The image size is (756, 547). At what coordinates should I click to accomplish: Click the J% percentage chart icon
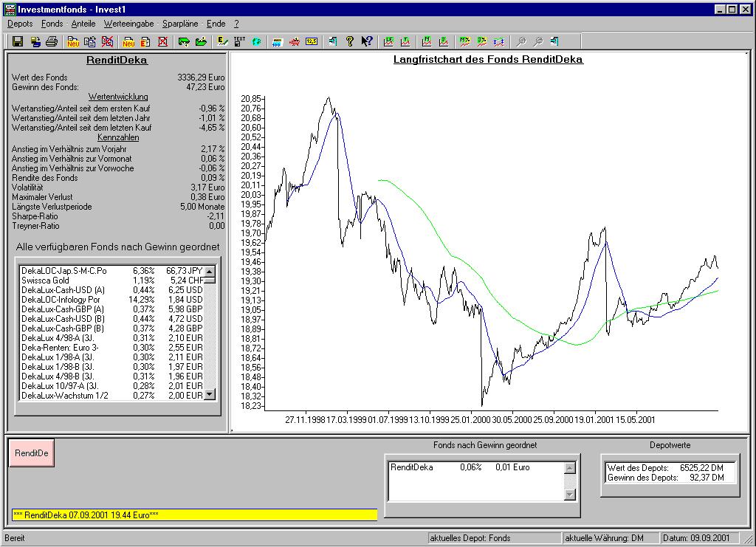(481, 41)
